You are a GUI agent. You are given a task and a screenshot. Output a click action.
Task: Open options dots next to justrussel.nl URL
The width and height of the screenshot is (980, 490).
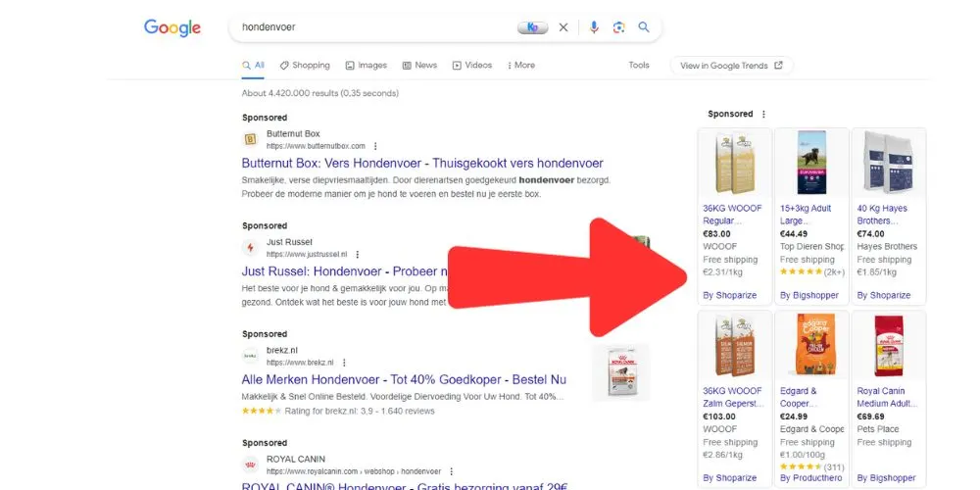pos(357,255)
